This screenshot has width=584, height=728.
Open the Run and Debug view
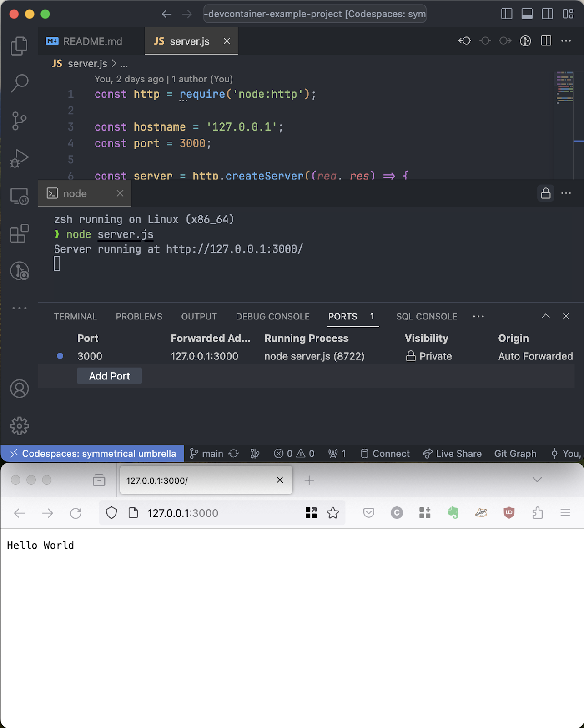19,158
